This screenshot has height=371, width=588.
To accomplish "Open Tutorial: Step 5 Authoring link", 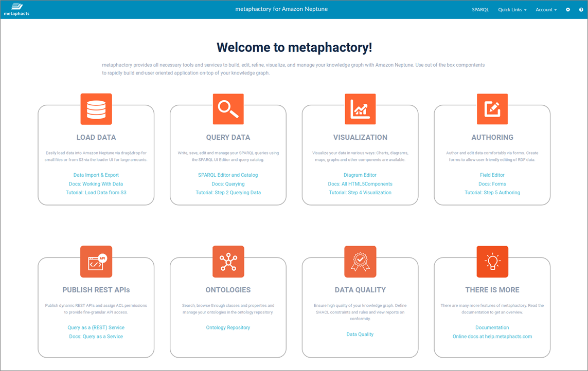I will (492, 193).
